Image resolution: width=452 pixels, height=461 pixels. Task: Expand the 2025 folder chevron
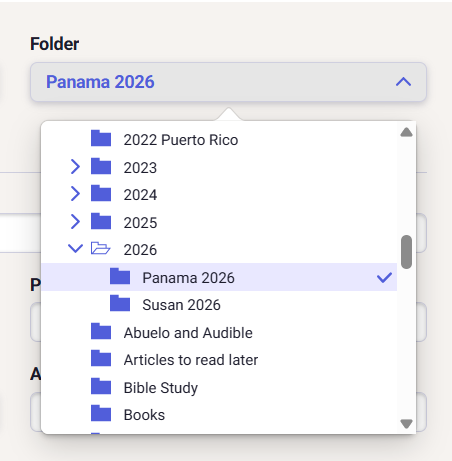[75, 222]
